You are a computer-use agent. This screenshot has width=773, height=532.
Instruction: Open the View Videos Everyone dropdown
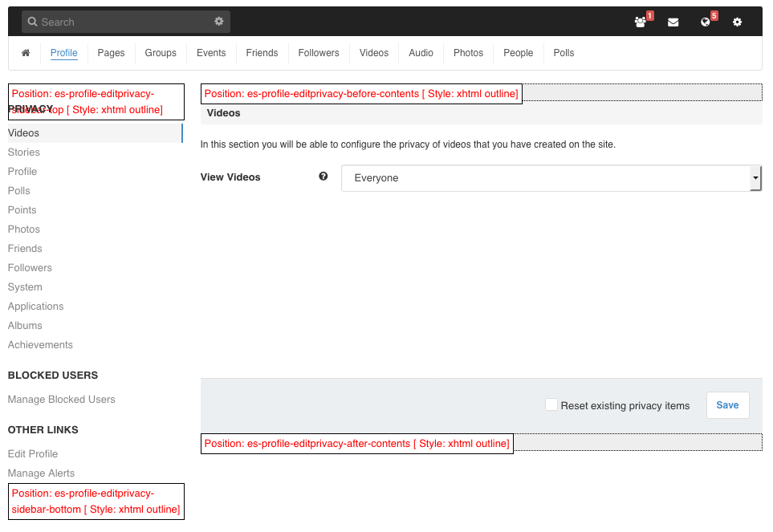[x=551, y=178]
